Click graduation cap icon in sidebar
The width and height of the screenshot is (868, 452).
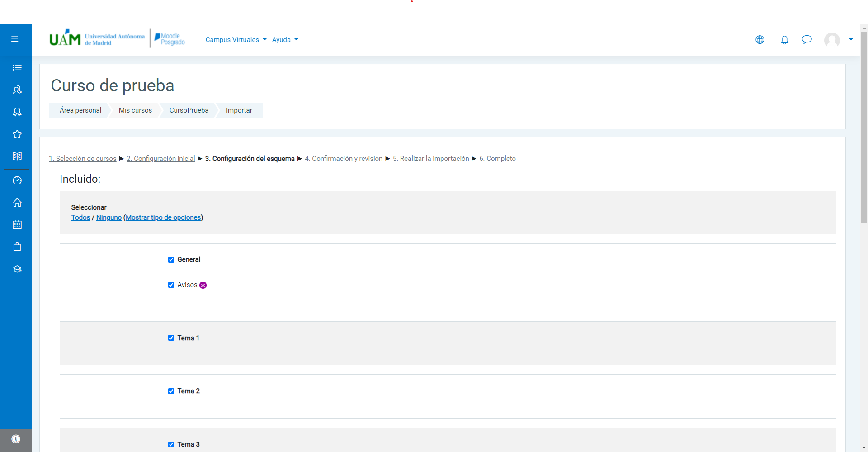tap(17, 269)
